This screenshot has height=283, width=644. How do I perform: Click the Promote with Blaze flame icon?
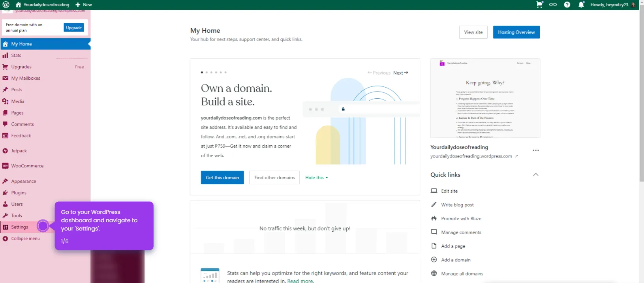tap(434, 218)
